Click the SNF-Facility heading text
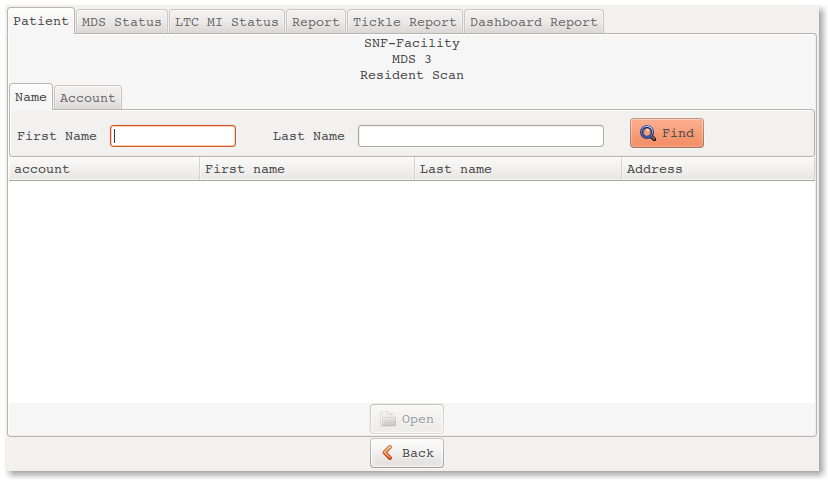The image size is (828, 480). pos(412,43)
